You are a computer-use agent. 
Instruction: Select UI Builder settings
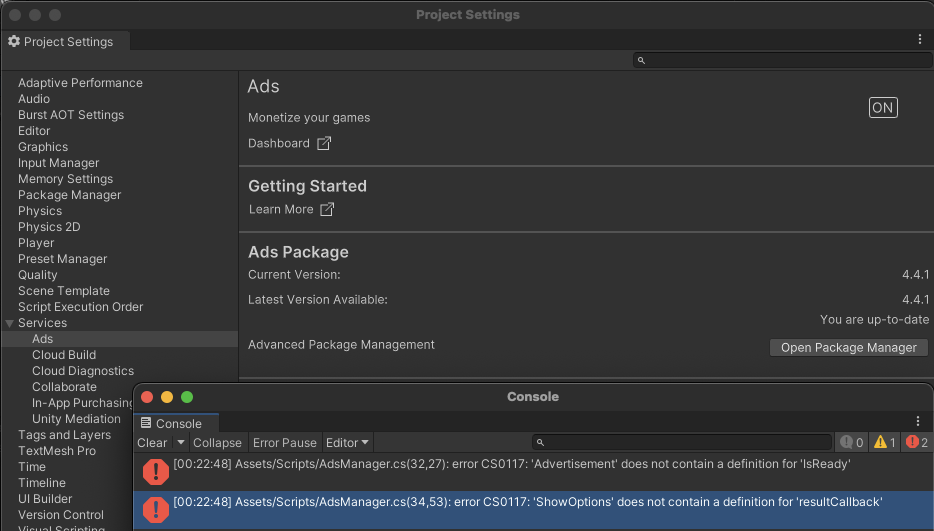[x=45, y=499]
